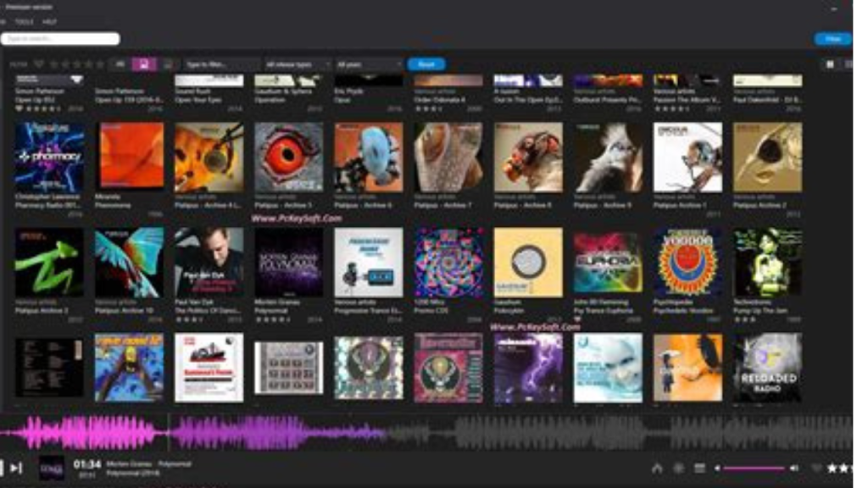This screenshot has width=868, height=488.
Task: Click the Type to filter field
Action: point(221,64)
